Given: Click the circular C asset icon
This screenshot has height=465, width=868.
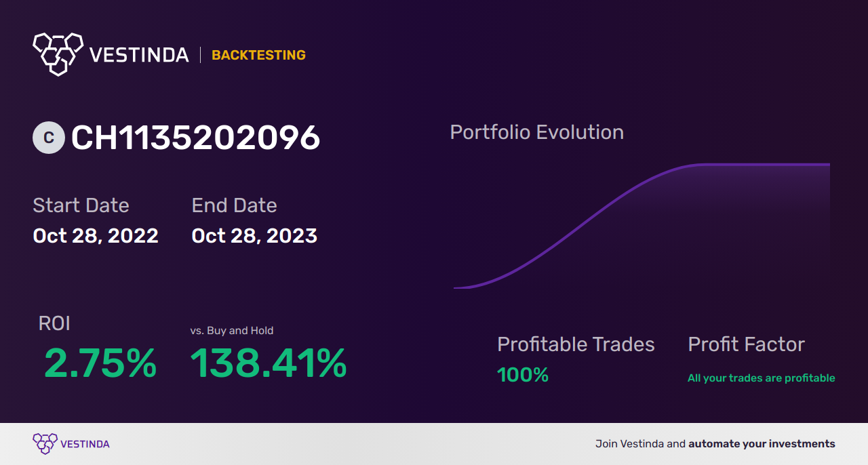Looking at the screenshot, I should (49, 138).
